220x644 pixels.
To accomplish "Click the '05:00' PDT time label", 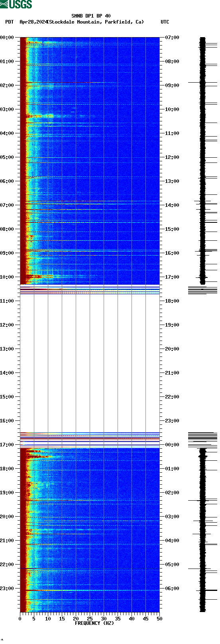I will (x=7, y=157).
